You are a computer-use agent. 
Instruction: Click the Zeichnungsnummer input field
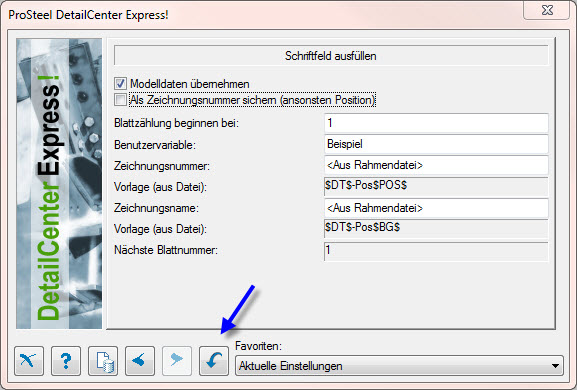pos(436,165)
